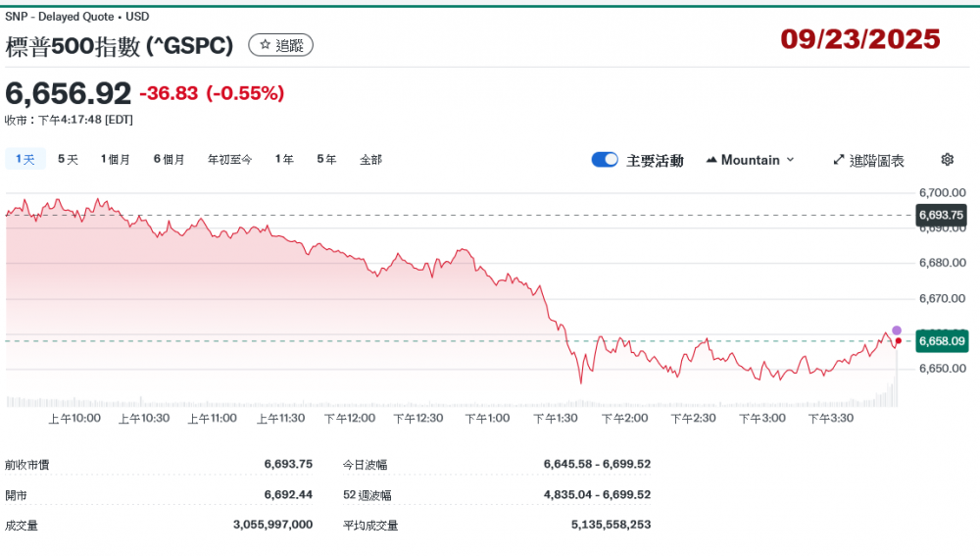Click the 標普500指數 (^GSPC) title
Screen dimensions: 980x556
pos(120,46)
